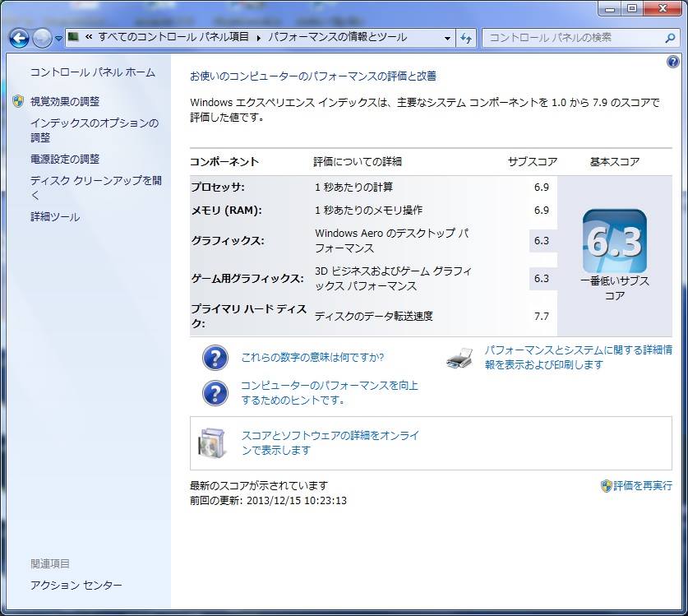Select the プロセッサ: row label
Viewport: 688px width, 616px height.
[218, 187]
